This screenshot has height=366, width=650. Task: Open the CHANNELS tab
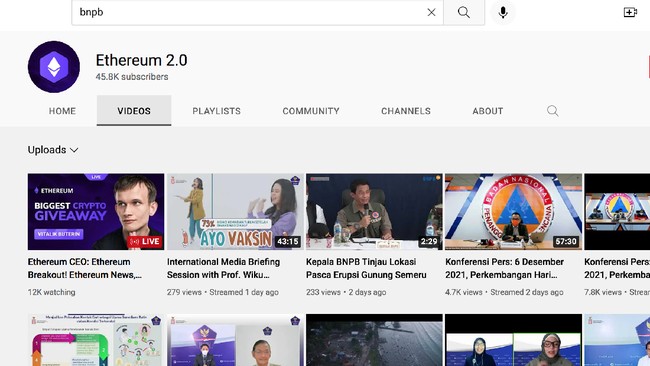click(406, 111)
